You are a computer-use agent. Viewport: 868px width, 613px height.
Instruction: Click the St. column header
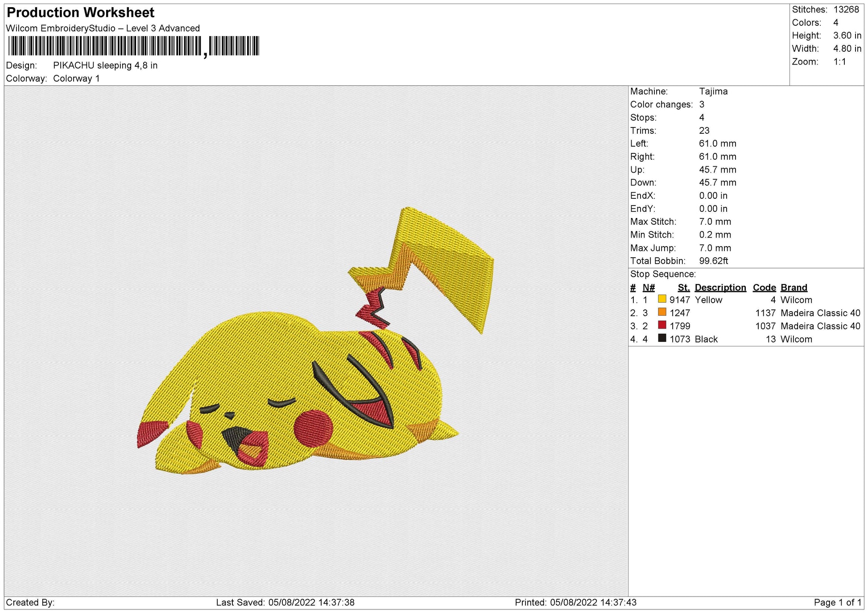(x=685, y=288)
